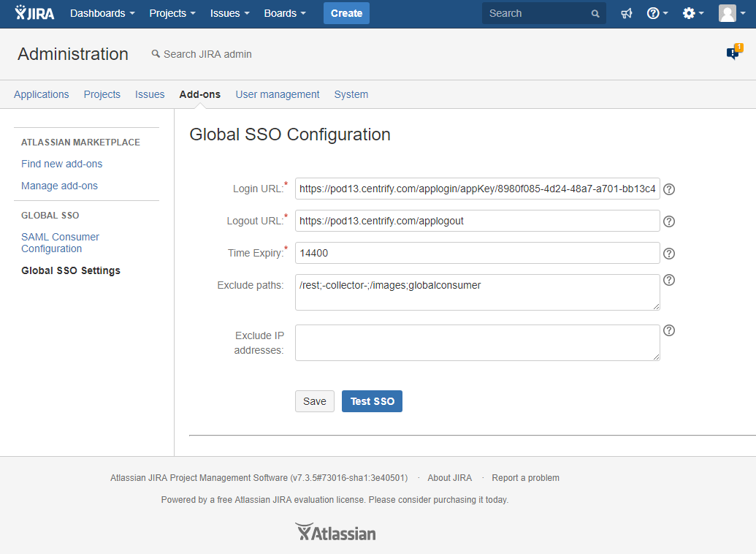Image resolution: width=756 pixels, height=554 pixels.
Task: Click help icon beside Exclude paths field
Action: (x=668, y=280)
